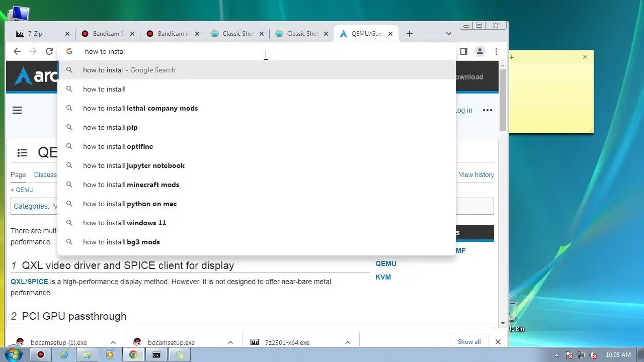Close the 7-Zip tab
Image resolution: width=644 pixels, height=362 pixels.
67,34
